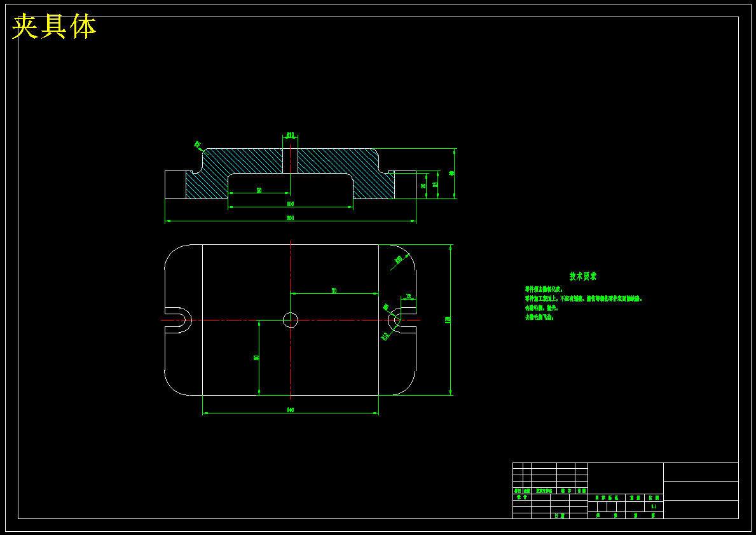Click the 23 height dimension in section view
Screen dimensions: 756x535
pyautogui.click(x=436, y=184)
